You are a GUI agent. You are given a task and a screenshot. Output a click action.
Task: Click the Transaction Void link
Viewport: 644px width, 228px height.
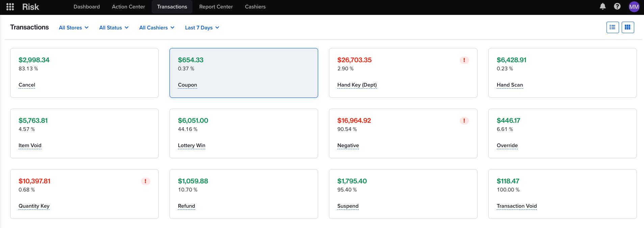pyautogui.click(x=516, y=206)
